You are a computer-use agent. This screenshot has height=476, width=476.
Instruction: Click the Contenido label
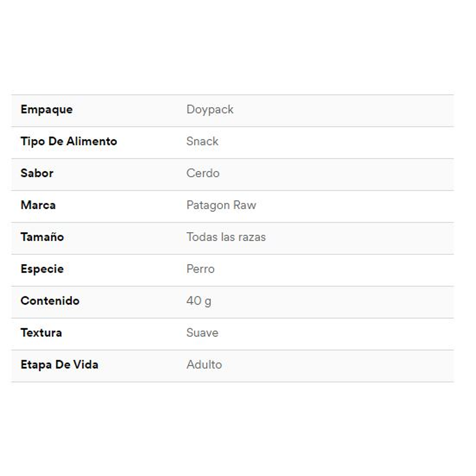pos(50,301)
